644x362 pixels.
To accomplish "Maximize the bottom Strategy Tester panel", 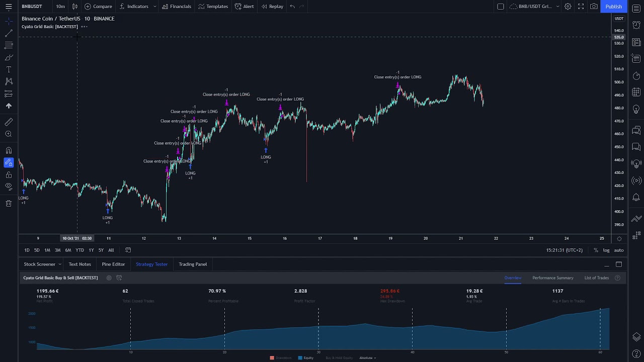I will pos(619,264).
